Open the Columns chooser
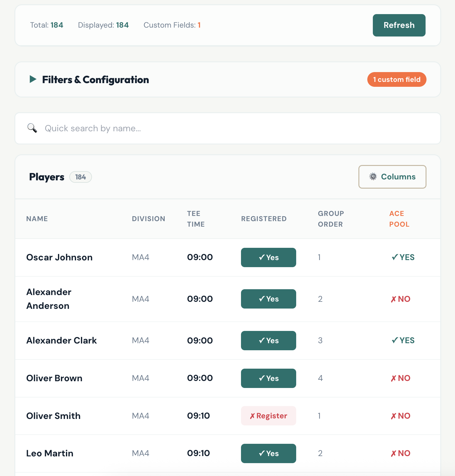Viewport: 455px width, 476px height. [392, 177]
